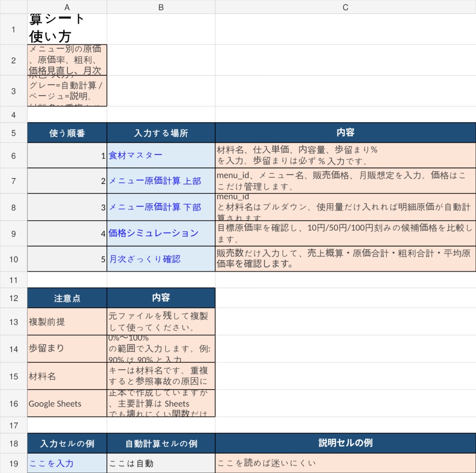This screenshot has height=473, width=476.
Task: Click description mentioning 'プルダウン'
Action: [x=345, y=207]
